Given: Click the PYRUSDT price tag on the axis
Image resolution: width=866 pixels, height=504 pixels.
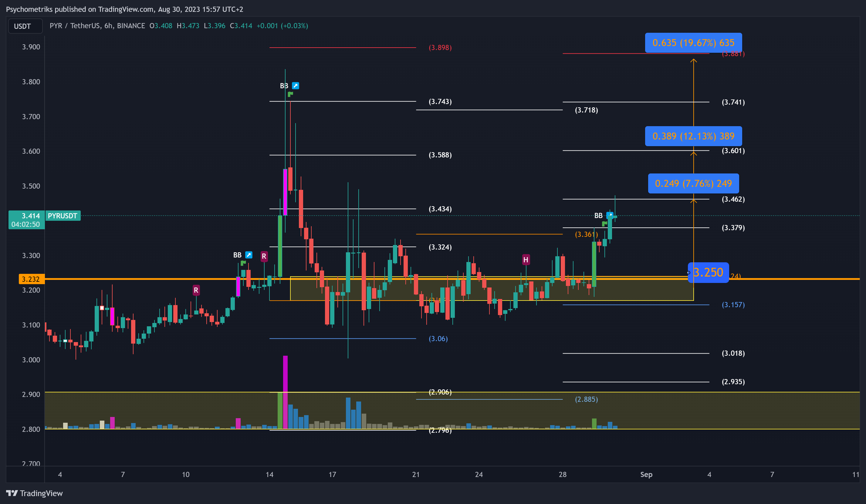Looking at the screenshot, I should coord(63,216).
